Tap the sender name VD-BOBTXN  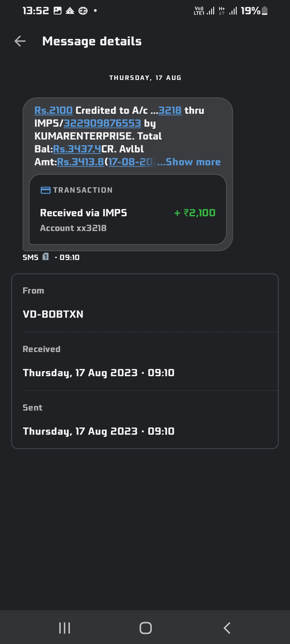coord(53,314)
